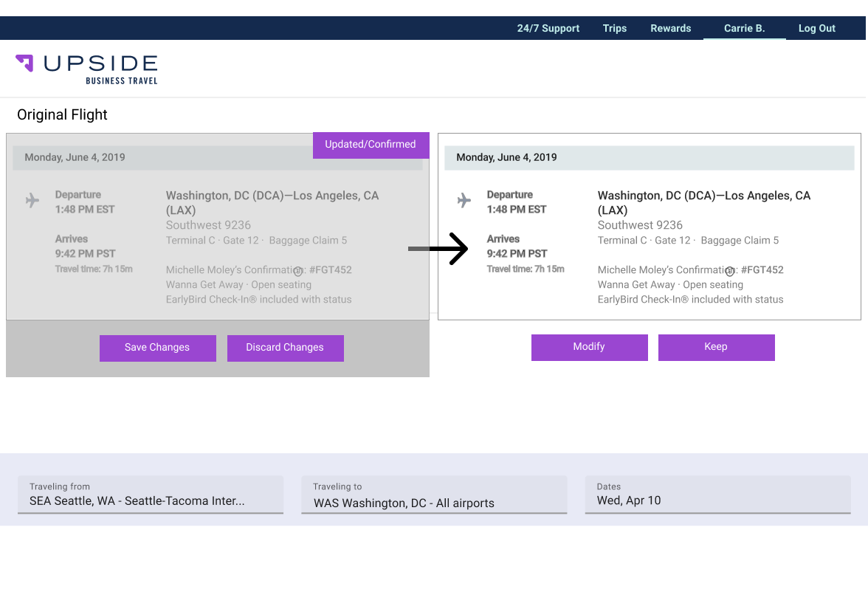The height and width of the screenshot is (609, 868).
Task: Click the Updated/Confirmed badge
Action: coord(371,145)
